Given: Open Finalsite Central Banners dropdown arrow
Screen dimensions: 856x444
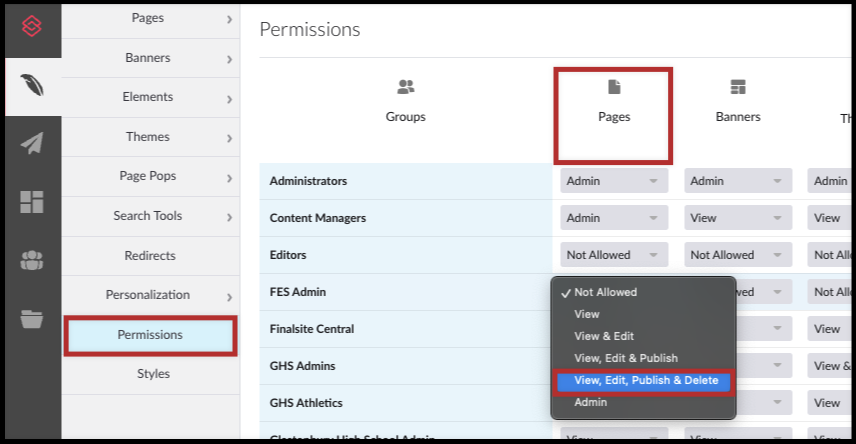Looking at the screenshot, I should point(777,329).
